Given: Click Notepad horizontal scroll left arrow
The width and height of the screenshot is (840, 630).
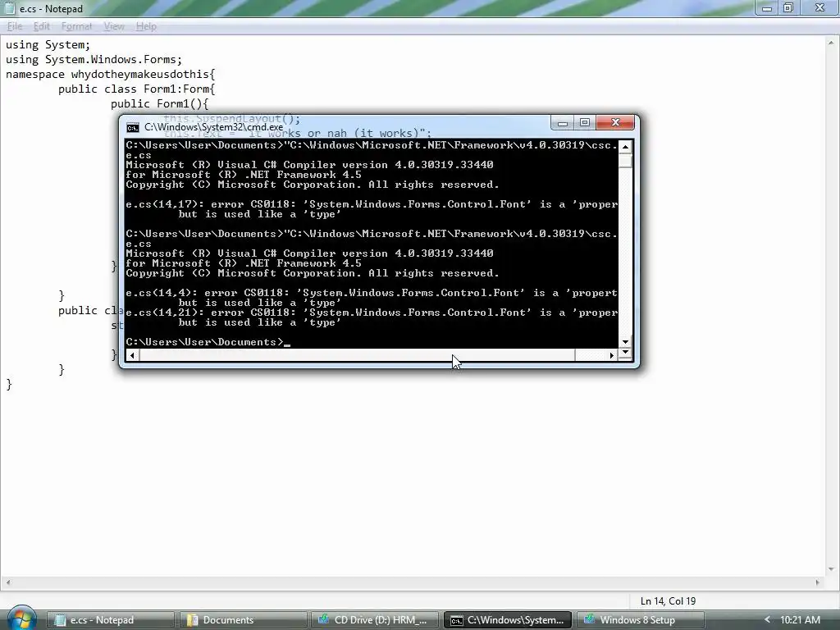Looking at the screenshot, I should [7, 582].
